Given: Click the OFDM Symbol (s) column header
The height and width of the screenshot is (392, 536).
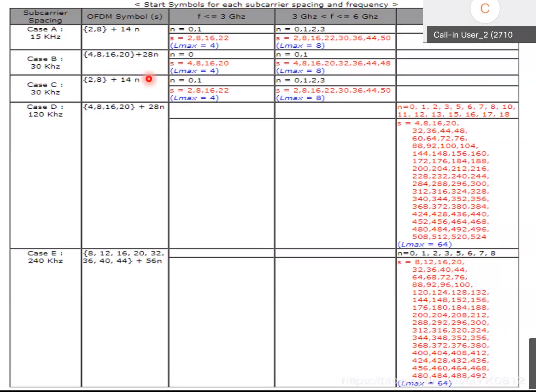Looking at the screenshot, I should [124, 17].
